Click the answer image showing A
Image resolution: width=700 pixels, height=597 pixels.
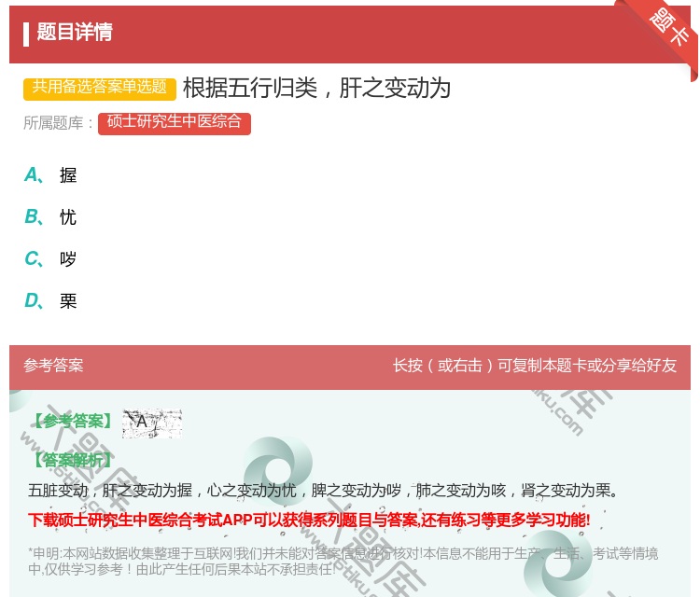tap(152, 423)
